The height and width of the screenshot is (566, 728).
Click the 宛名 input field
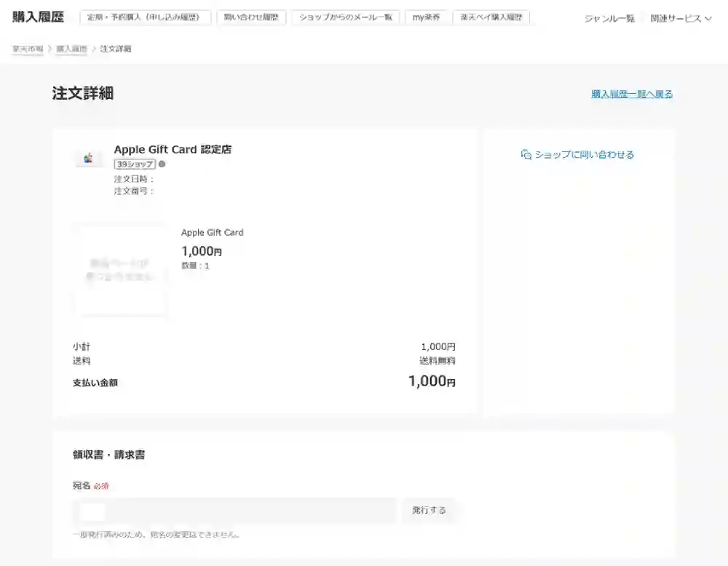pyautogui.click(x=234, y=511)
